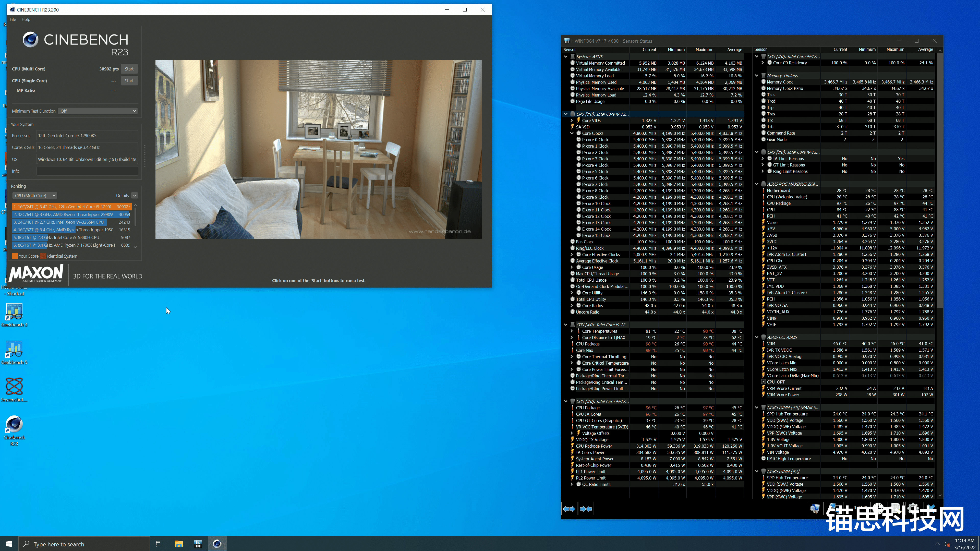The image size is (980, 551).
Task: Click the Average column header in right HWiNFO pane
Action: [x=921, y=50]
